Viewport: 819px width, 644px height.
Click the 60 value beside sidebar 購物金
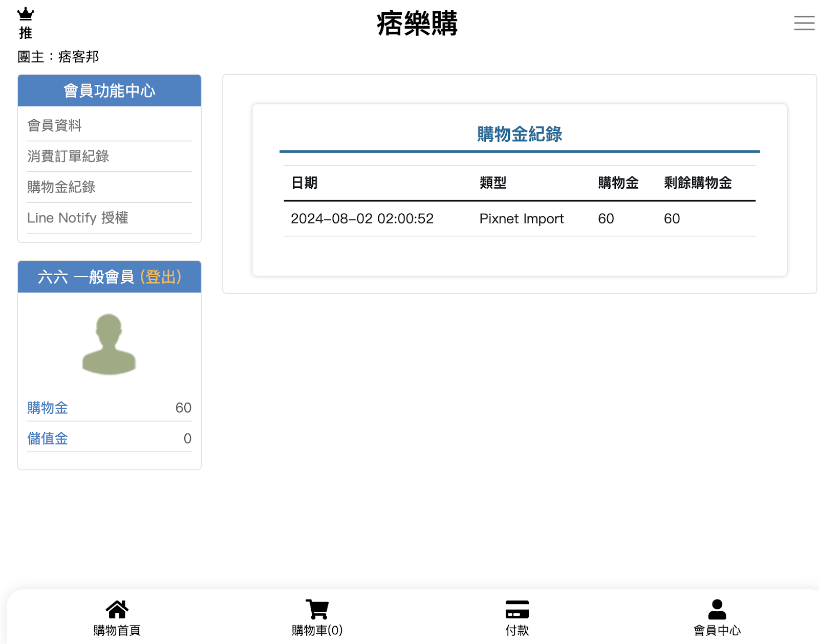point(183,408)
